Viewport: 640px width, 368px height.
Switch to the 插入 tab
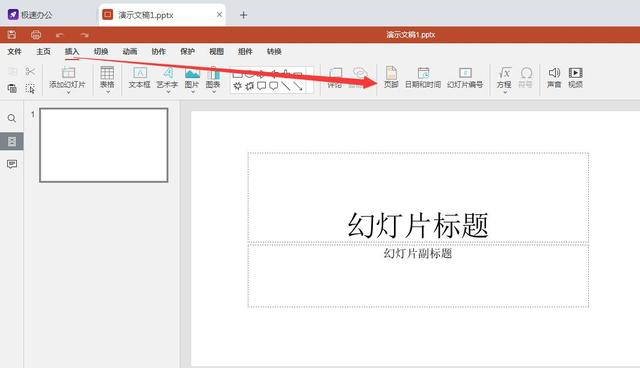pyautogui.click(x=72, y=51)
